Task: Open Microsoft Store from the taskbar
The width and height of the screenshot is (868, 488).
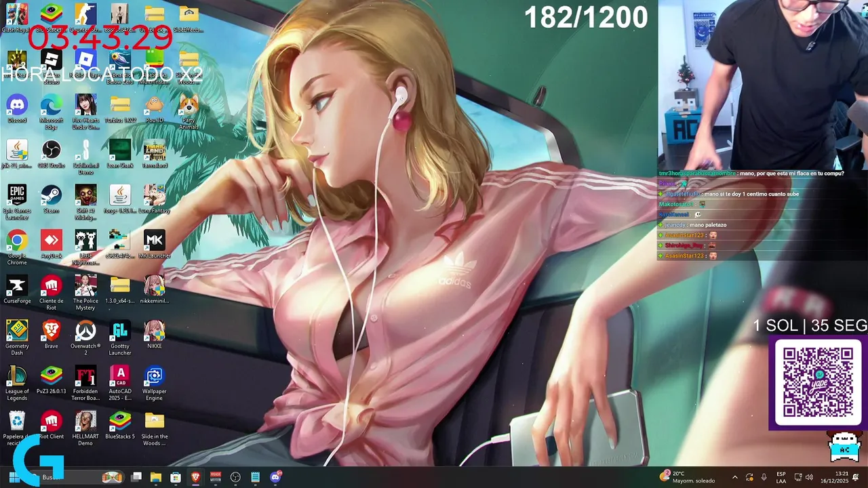Action: [x=176, y=477]
